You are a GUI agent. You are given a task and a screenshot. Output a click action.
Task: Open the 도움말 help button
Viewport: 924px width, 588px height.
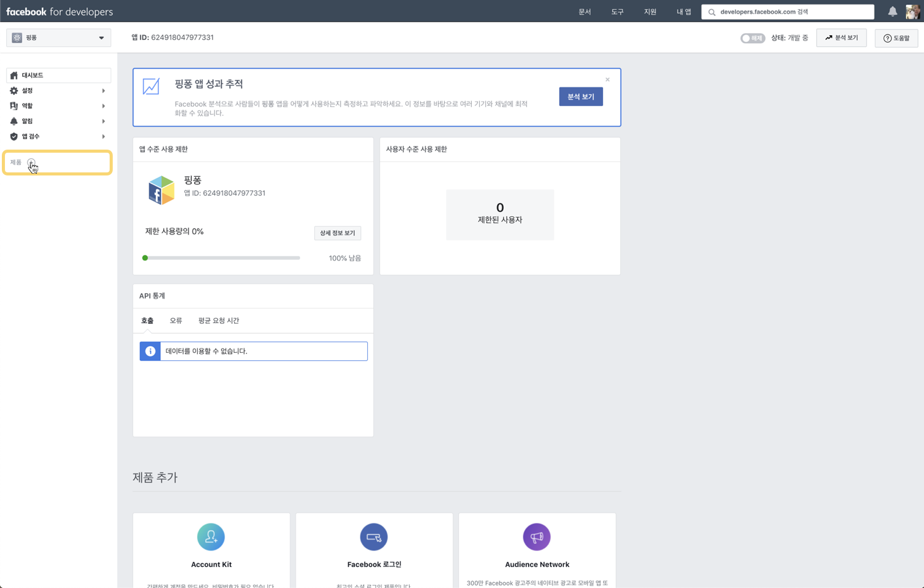click(896, 38)
